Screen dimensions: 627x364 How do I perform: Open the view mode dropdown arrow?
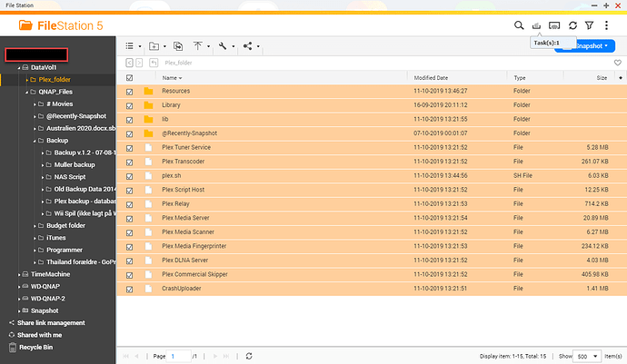coord(140,46)
